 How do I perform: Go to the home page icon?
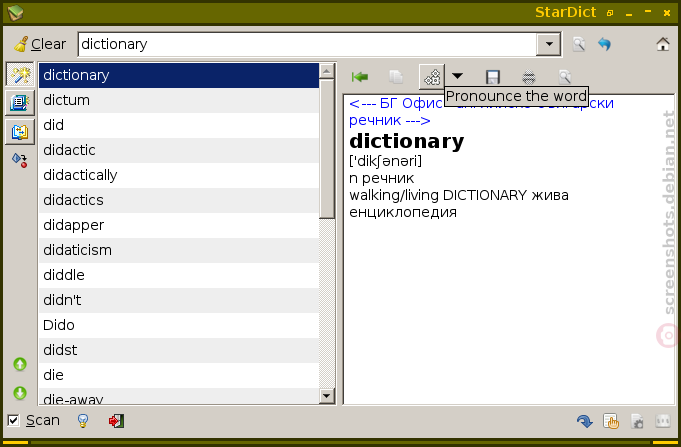(662, 44)
